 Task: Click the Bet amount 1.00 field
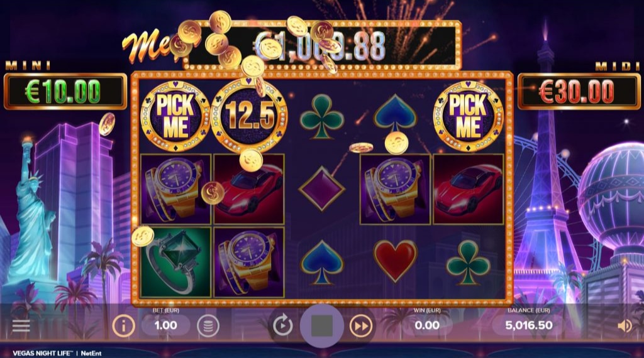point(165,325)
